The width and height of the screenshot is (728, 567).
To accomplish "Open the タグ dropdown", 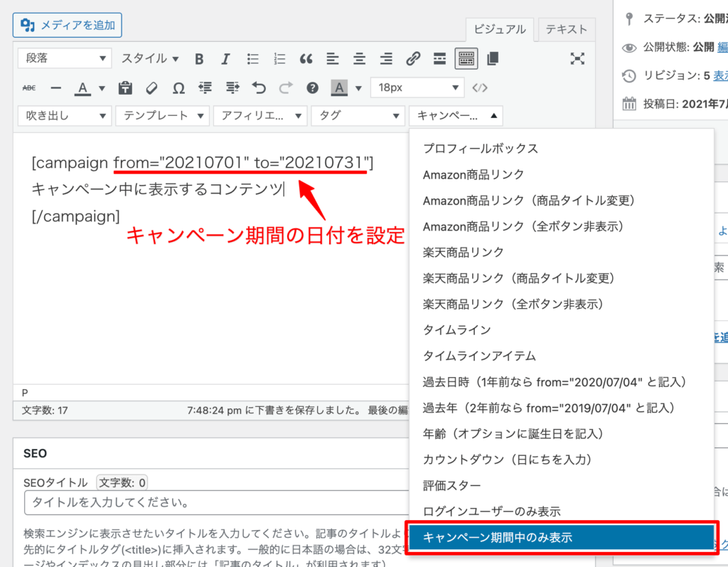I will pyautogui.click(x=358, y=116).
